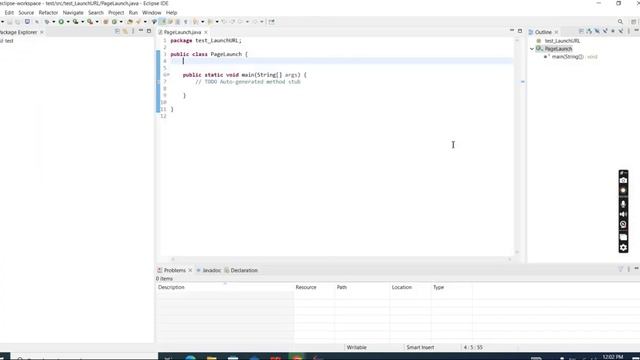The height and width of the screenshot is (360, 640).
Task: Close the Package Explorer tab
Action: pos(42,32)
